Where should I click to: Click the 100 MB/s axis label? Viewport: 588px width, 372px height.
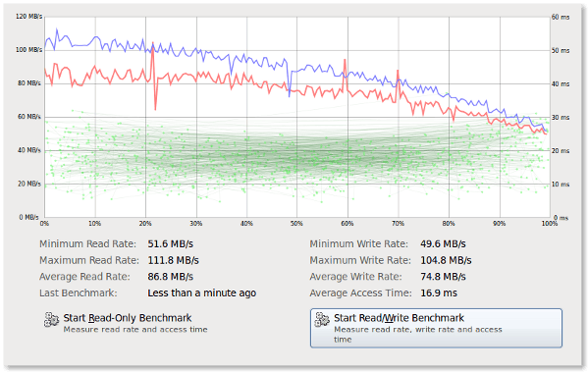tap(28, 50)
